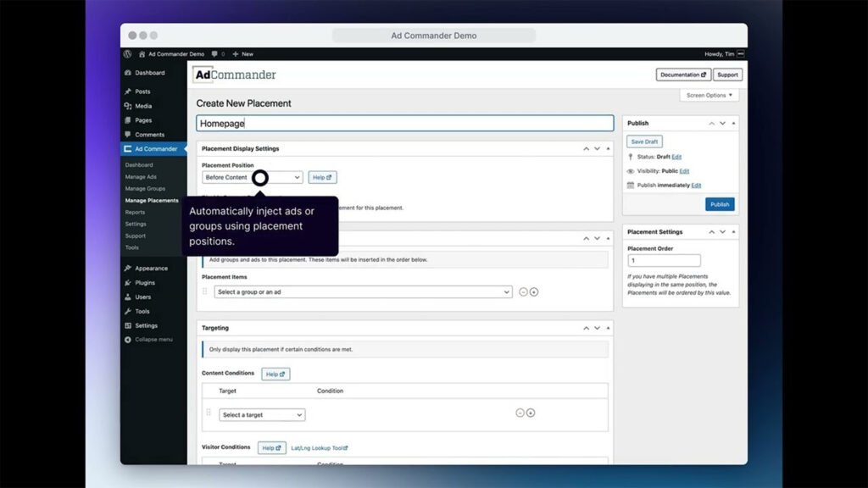Collapse the Targeting panel with its toggle arrow
The height and width of the screenshot is (488, 868).
coord(608,328)
